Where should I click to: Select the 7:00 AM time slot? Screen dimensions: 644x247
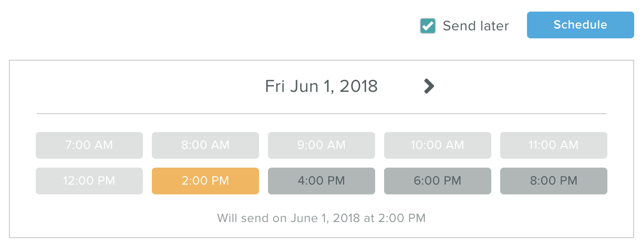click(89, 145)
